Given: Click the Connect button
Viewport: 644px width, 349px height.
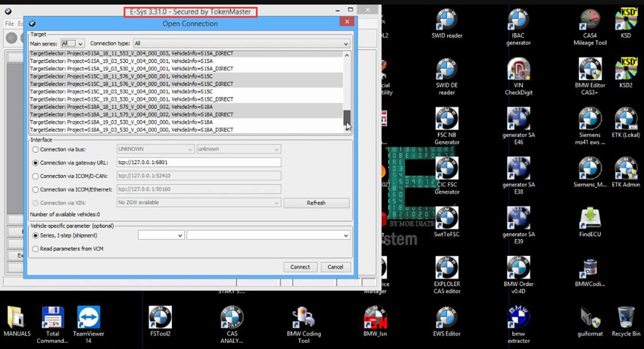Looking at the screenshot, I should (300, 267).
